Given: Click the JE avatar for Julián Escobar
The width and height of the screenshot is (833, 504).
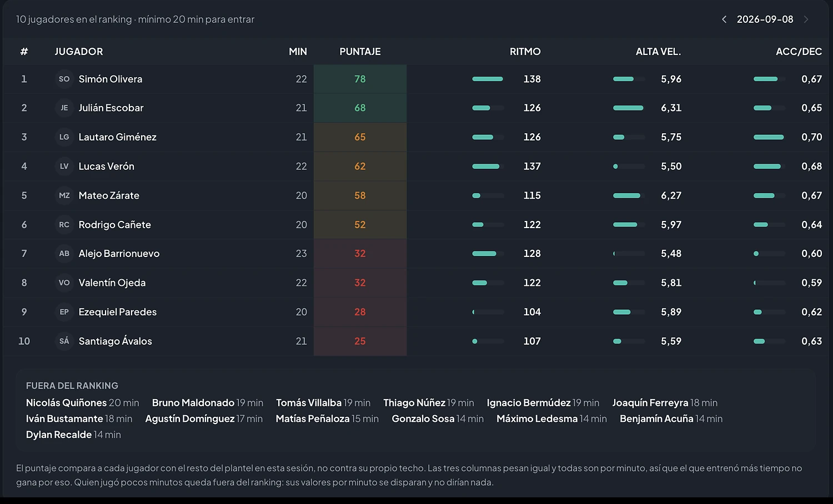Looking at the screenshot, I should [64, 108].
